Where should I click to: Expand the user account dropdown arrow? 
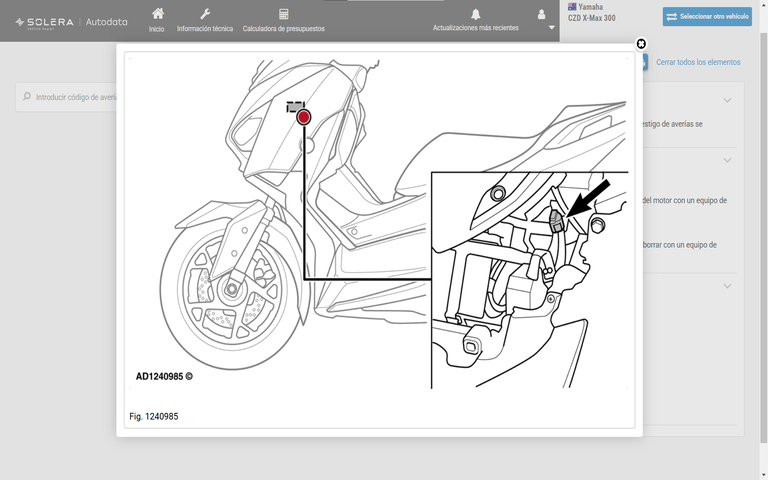point(552,28)
